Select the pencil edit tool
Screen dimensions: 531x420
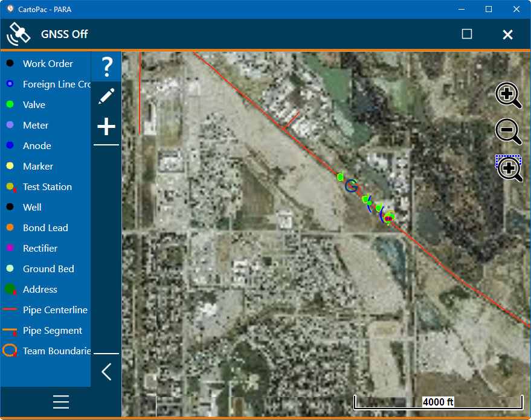tap(106, 97)
